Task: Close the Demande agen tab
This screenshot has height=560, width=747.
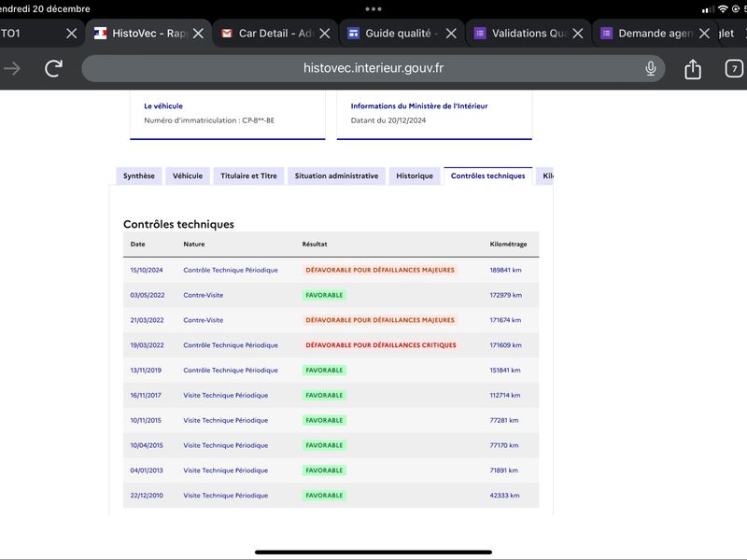Action: pos(704,34)
